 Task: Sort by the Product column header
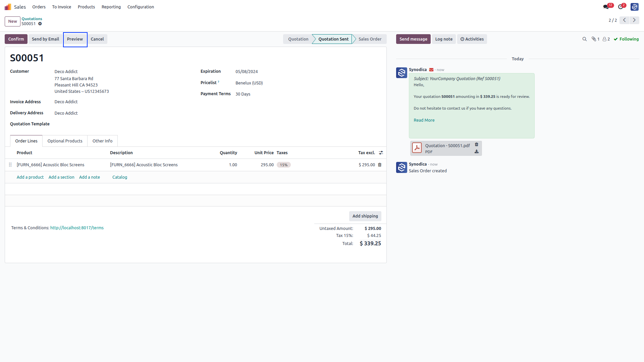pyautogui.click(x=24, y=153)
